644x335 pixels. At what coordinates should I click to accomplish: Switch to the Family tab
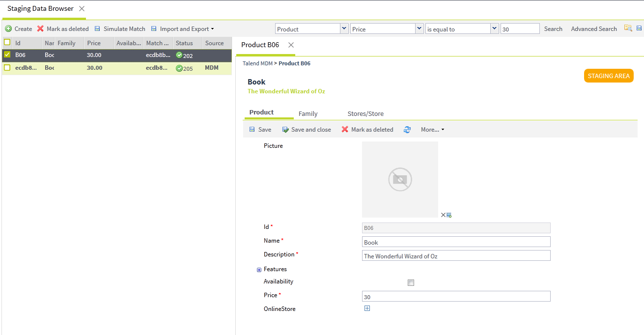tap(308, 113)
